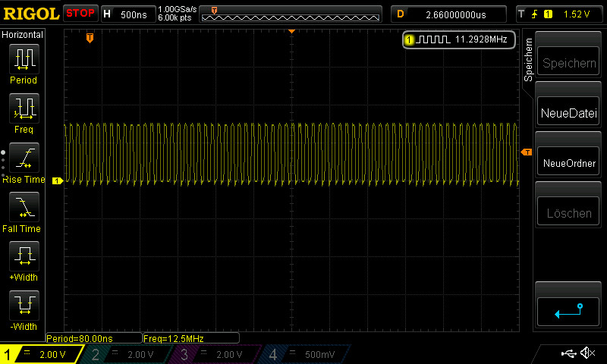
Task: Click the 6.00k pts memory depth text
Action: click(175, 17)
